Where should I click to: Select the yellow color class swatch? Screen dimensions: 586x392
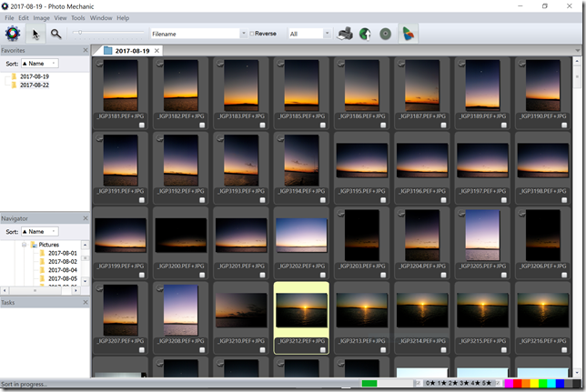(x=534, y=383)
